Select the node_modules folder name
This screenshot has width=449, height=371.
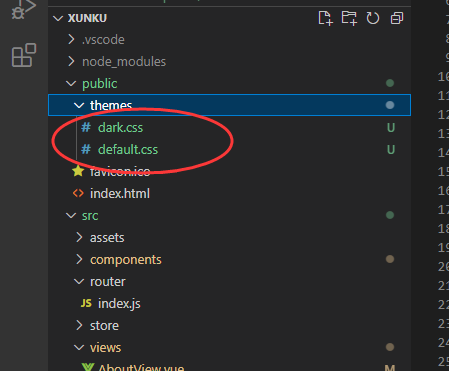point(124,62)
